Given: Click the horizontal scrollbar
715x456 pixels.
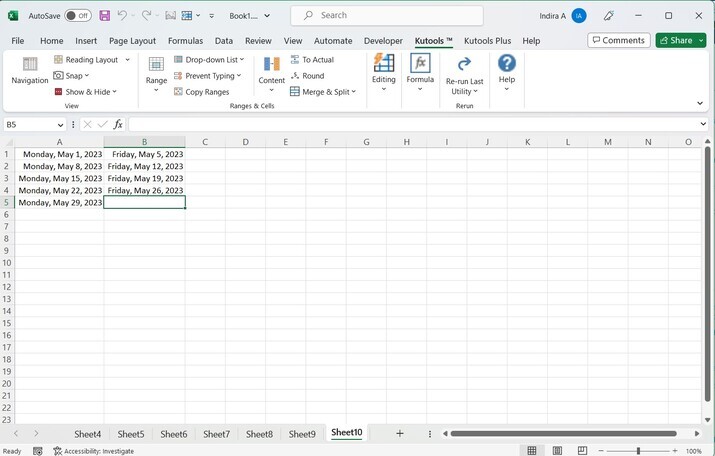Looking at the screenshot, I should pyautogui.click(x=563, y=434).
